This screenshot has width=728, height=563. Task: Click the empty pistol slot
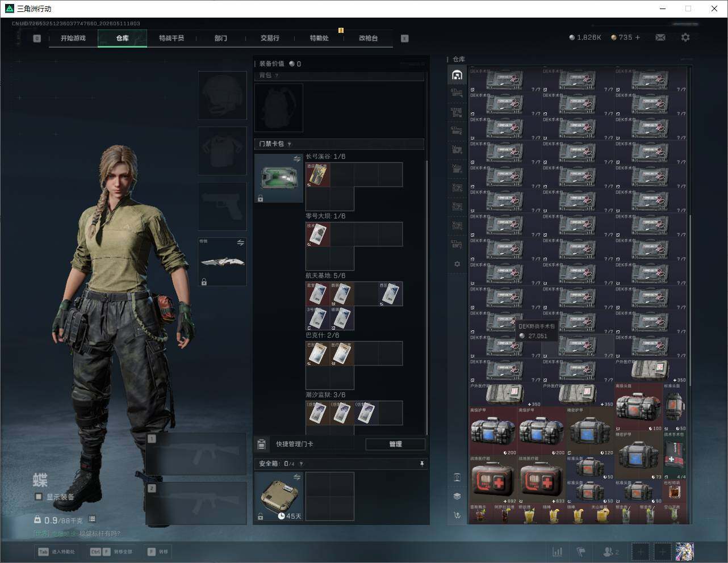click(x=222, y=205)
